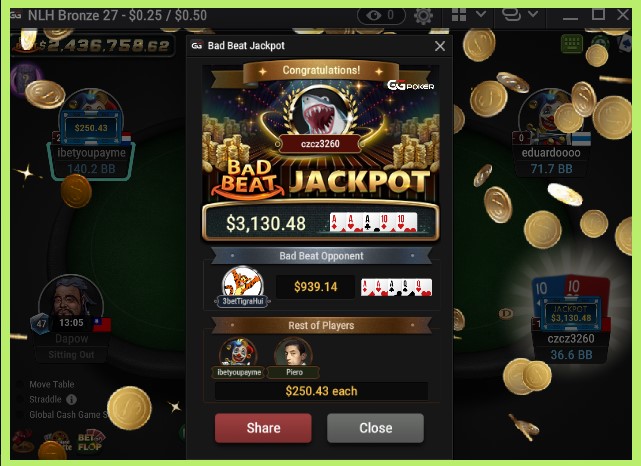The image size is (641, 466).
Task: Share the jackpot win
Action: point(263,428)
